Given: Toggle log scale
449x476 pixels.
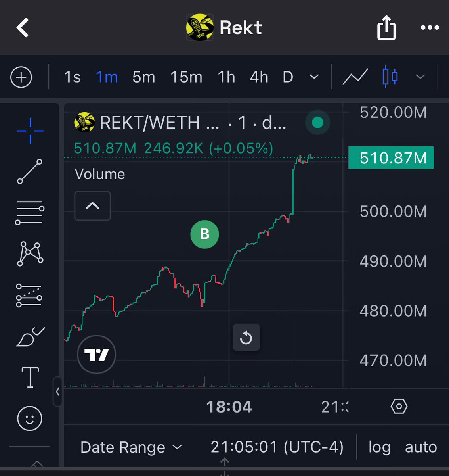Looking at the screenshot, I should 379,447.
